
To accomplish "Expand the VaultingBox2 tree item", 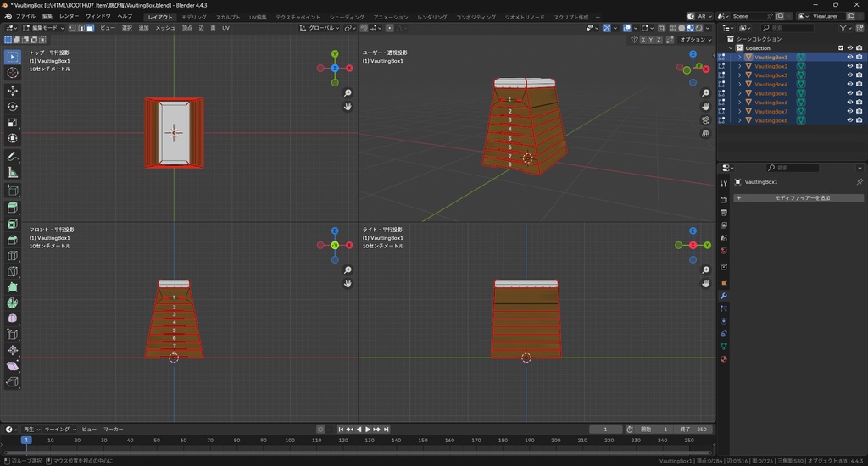I will point(740,66).
